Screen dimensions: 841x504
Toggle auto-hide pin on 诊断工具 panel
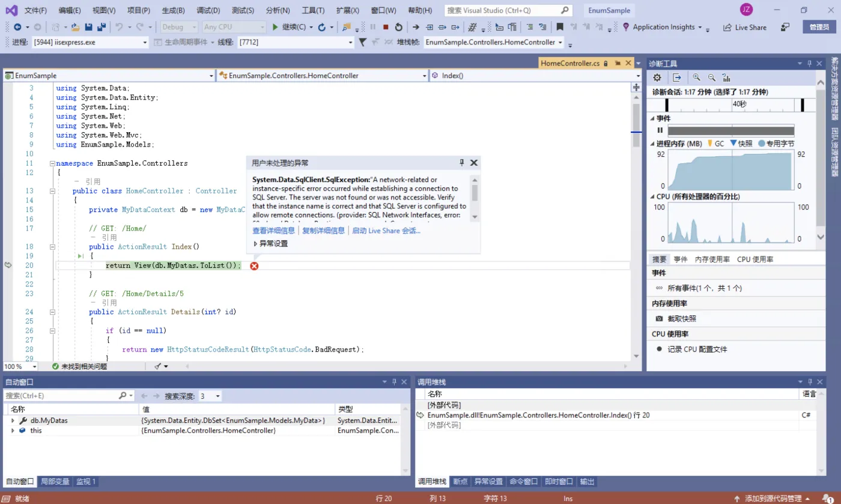point(809,63)
